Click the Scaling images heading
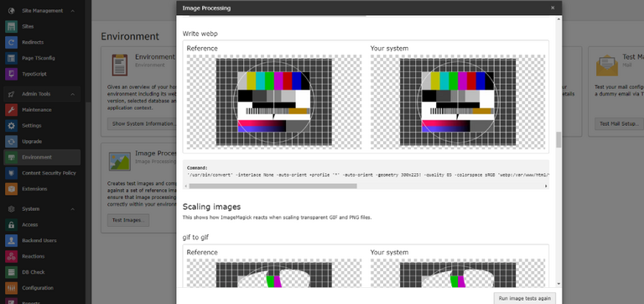 click(211, 207)
